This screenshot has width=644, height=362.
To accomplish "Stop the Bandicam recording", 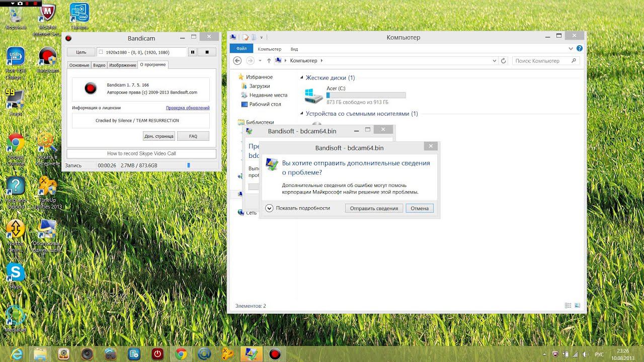I will coord(207,52).
